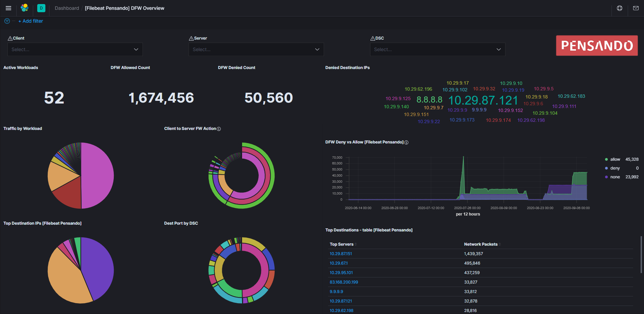Viewport: 644px width, 314px height.
Task: Click the info icon beside DFW Deny vs Allow
Action: 406,142
